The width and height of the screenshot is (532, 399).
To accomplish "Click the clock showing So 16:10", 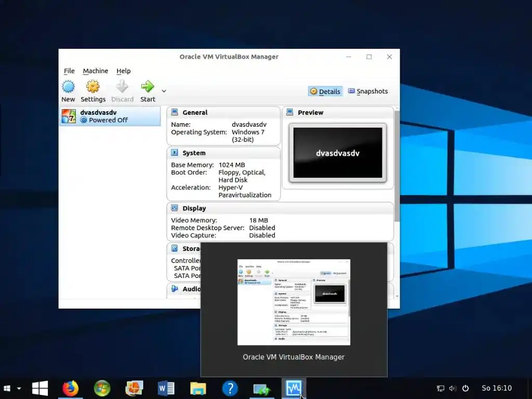I will (497, 388).
